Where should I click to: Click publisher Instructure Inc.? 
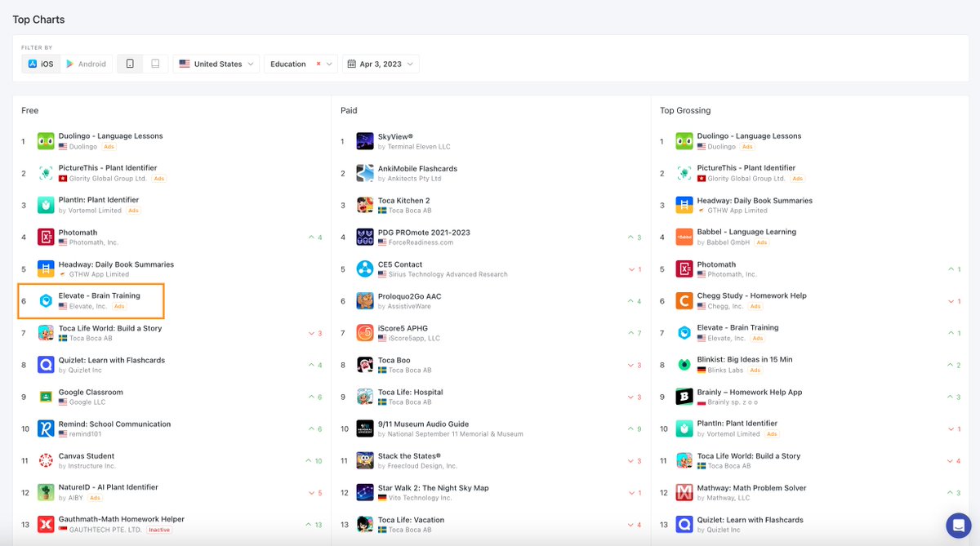(x=91, y=466)
